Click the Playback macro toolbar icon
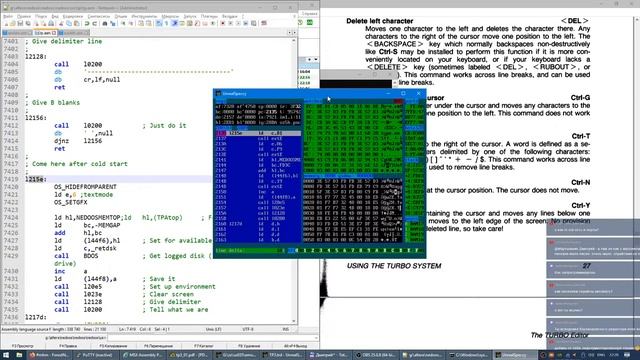 tap(238, 23)
